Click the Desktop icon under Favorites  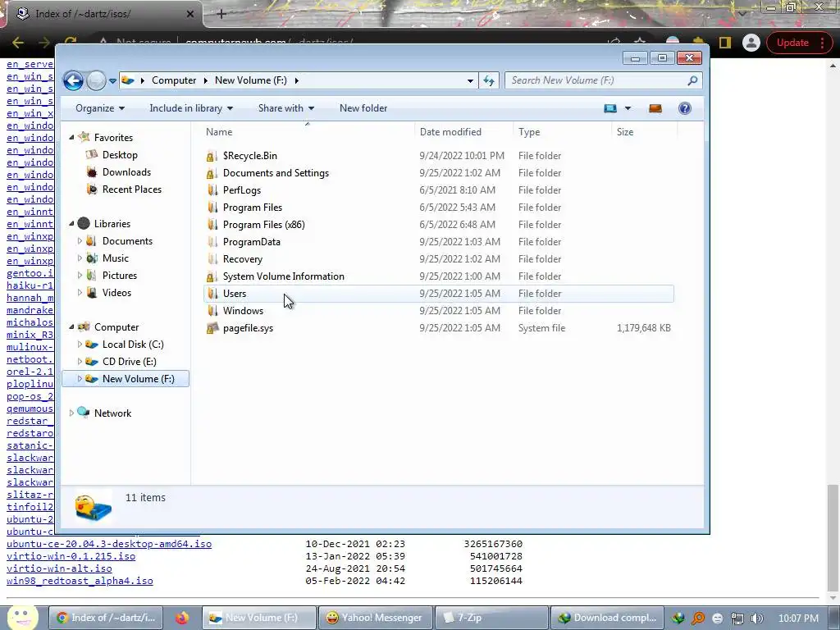click(92, 155)
